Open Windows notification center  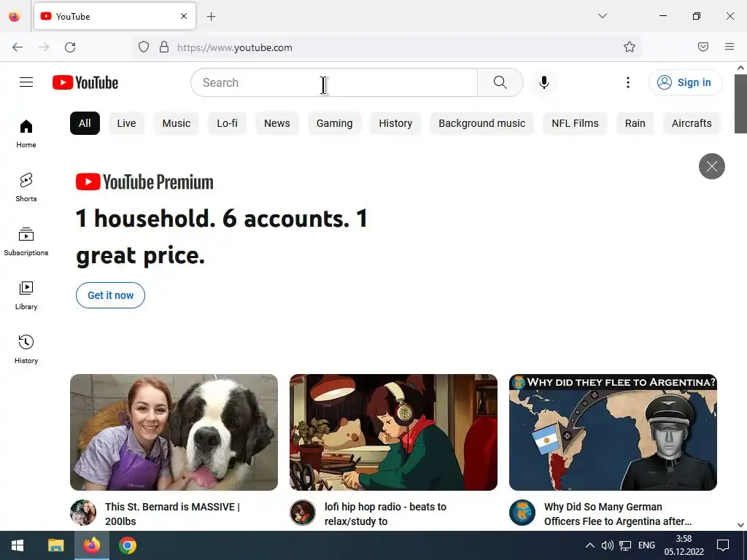coord(723,545)
